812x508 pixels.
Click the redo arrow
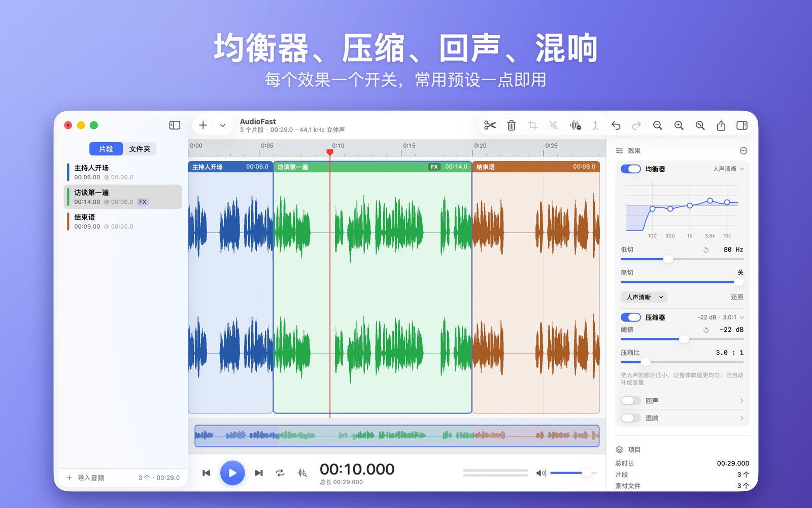636,125
